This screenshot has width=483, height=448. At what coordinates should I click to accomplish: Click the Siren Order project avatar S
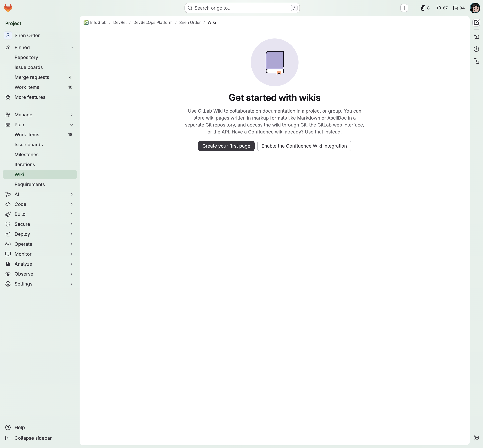[8, 35]
